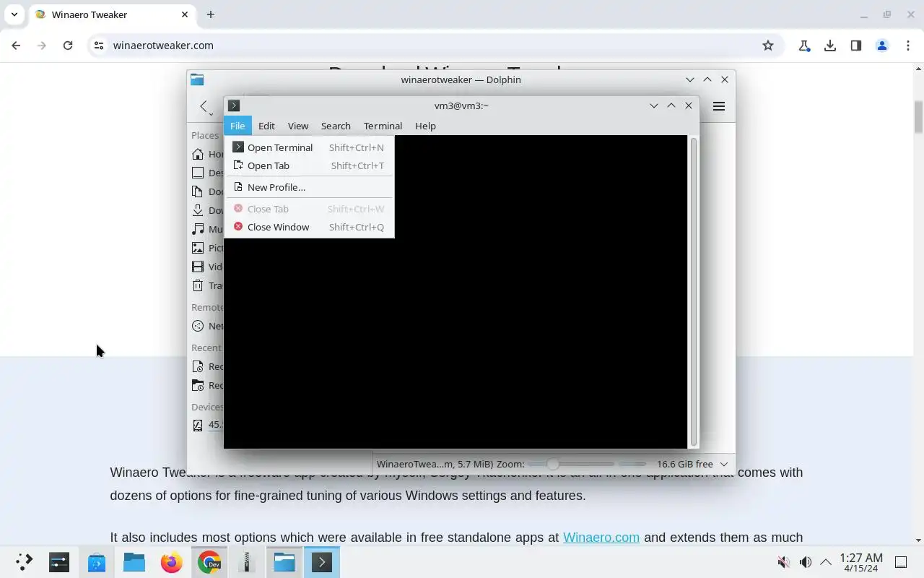Select the disk device icon in Dolphin
The width and height of the screenshot is (924, 578).
[198, 425]
